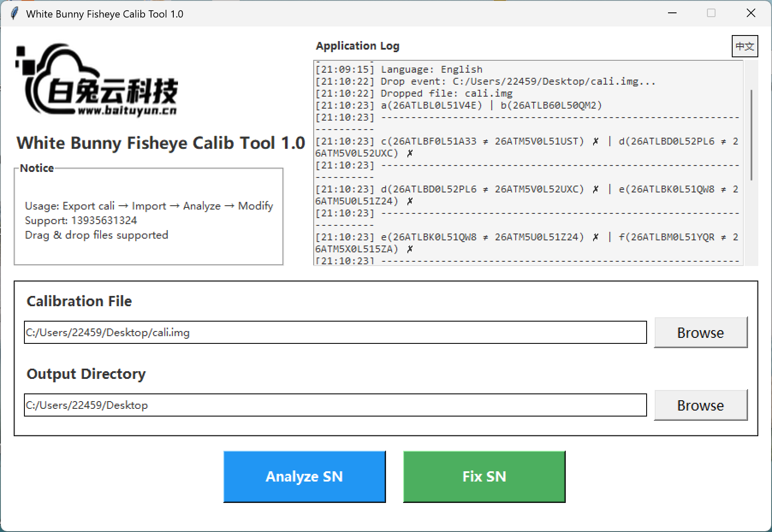Browse for the calibration file
The height and width of the screenshot is (532, 772).
701,332
